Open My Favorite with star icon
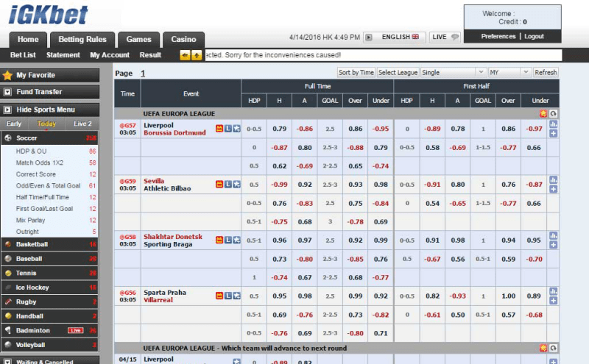 50,75
